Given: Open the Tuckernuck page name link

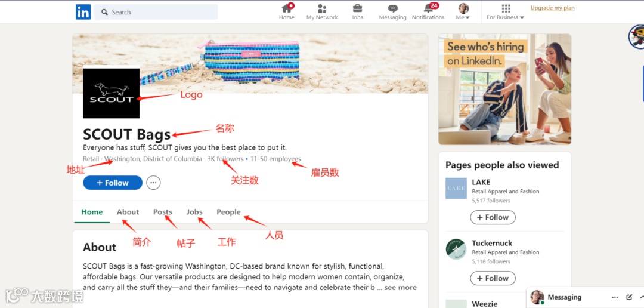Looking at the screenshot, I should click(x=492, y=243).
